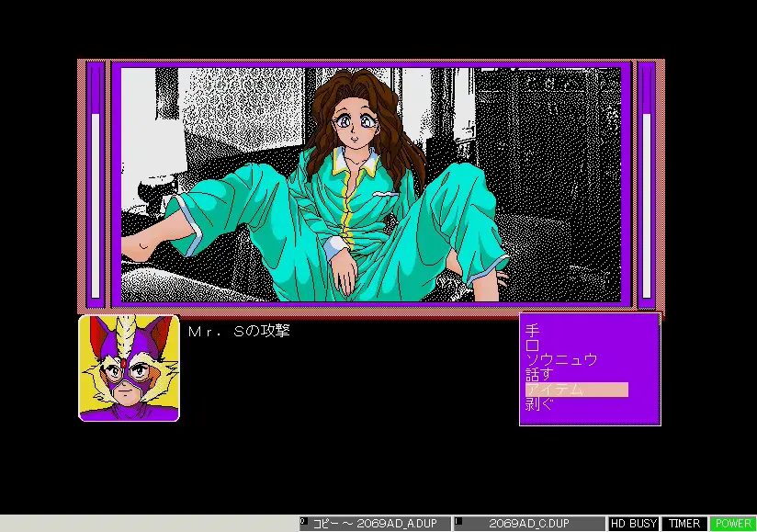Screen dimensions: 757x532
Task: Toggle the green POWER indicator
Action: click(x=733, y=524)
